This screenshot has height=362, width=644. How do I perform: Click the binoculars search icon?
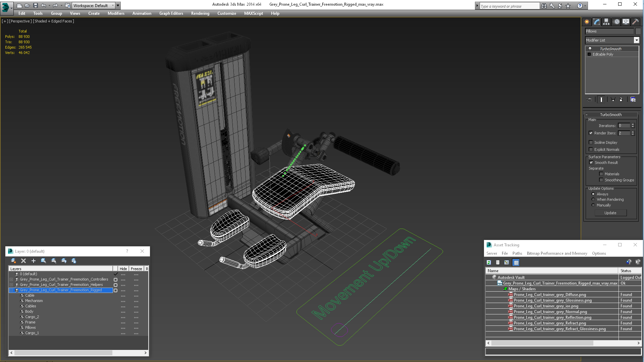pyautogui.click(x=544, y=6)
